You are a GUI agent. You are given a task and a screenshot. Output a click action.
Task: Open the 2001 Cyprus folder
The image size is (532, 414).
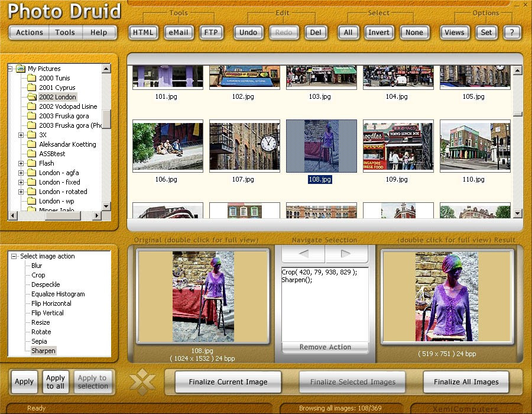(x=57, y=88)
